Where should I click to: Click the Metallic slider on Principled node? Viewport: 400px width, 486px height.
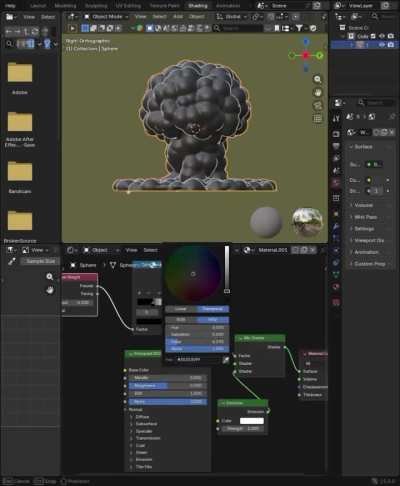(x=168, y=378)
